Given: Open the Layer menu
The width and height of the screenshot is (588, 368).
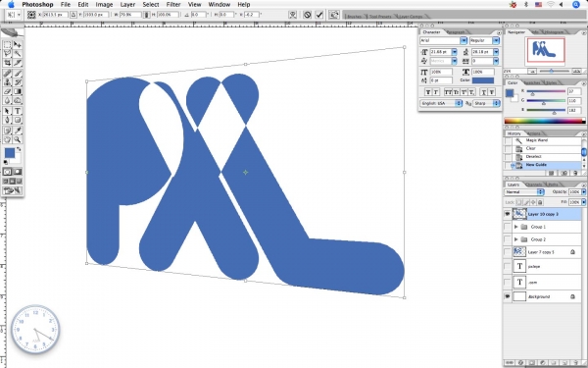Looking at the screenshot, I should (x=127, y=5).
